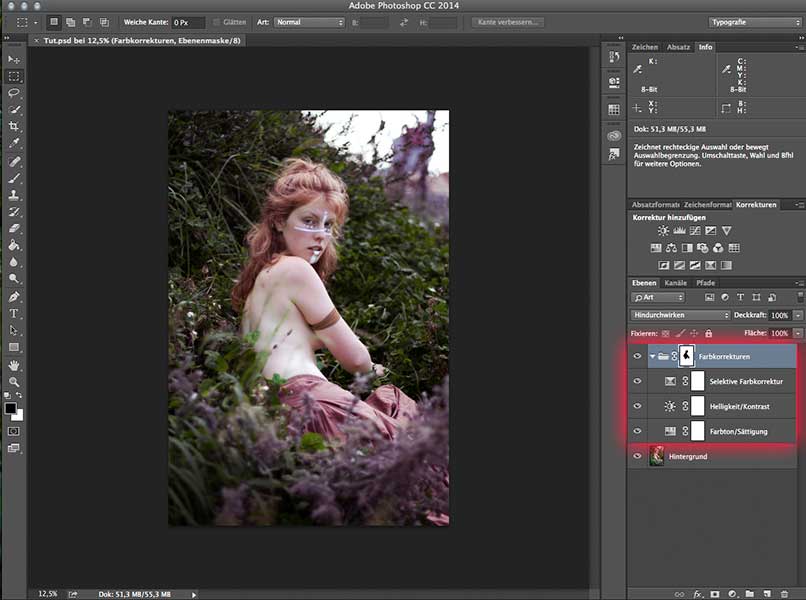This screenshot has height=600, width=806.
Task: Hide the Farbkorrekturen group
Action: tap(637, 355)
